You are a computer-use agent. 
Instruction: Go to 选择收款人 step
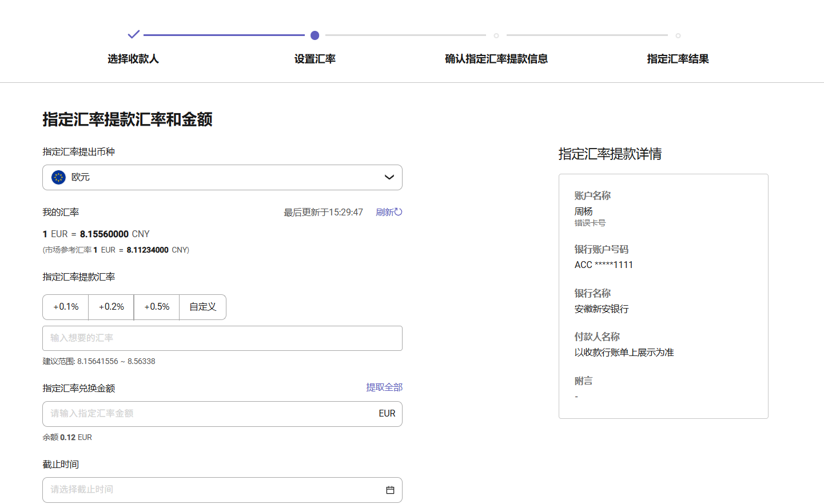tap(133, 59)
